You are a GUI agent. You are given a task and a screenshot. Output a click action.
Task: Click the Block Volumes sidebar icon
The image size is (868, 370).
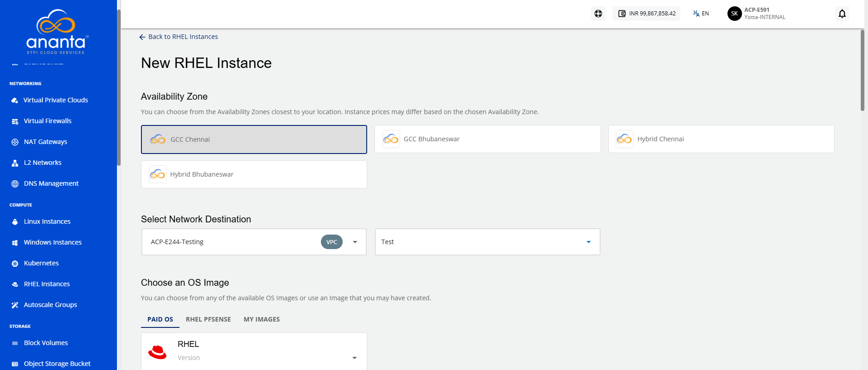click(x=15, y=343)
